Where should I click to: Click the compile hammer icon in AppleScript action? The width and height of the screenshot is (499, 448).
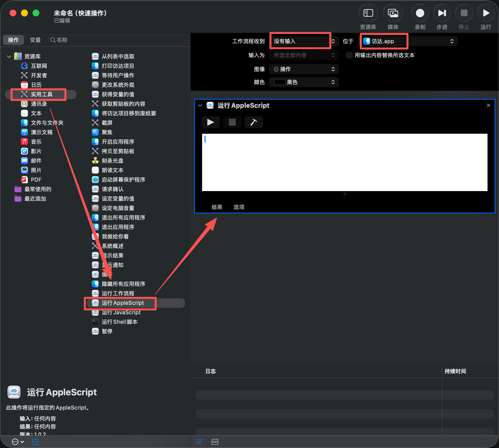tap(253, 122)
